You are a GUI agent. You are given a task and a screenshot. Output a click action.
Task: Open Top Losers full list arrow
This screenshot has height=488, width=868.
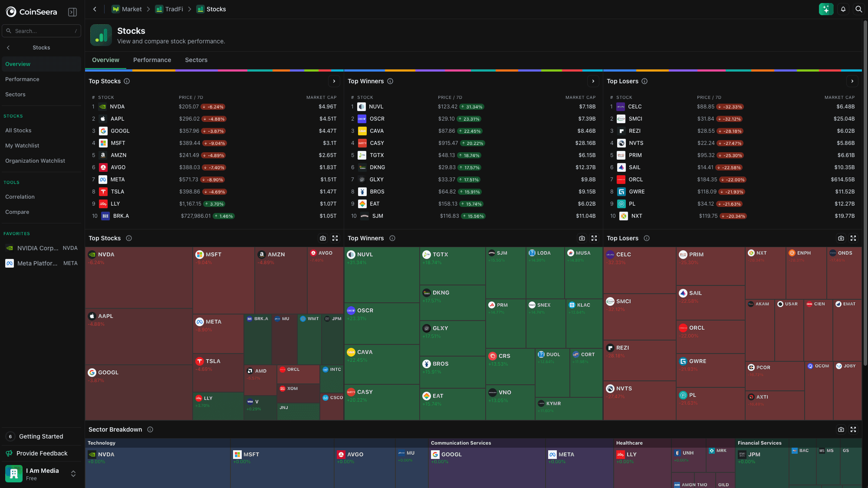(852, 81)
